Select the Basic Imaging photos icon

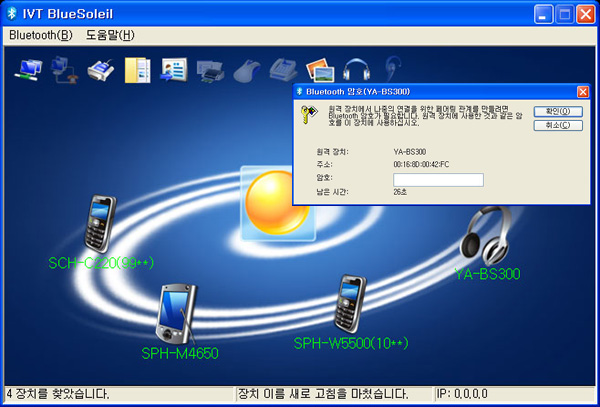[320, 70]
